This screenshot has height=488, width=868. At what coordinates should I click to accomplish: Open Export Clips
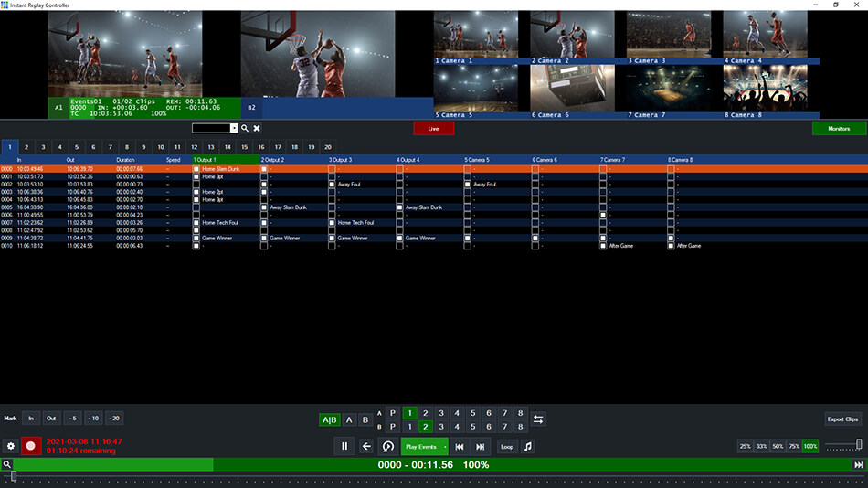[x=842, y=419]
